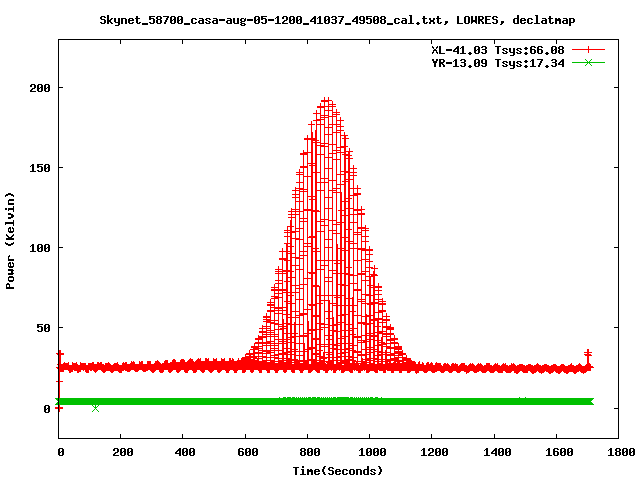Select the legend entry YR-13.09 Tsys:17.34
The width and height of the screenshot is (640, 480).
498,63
